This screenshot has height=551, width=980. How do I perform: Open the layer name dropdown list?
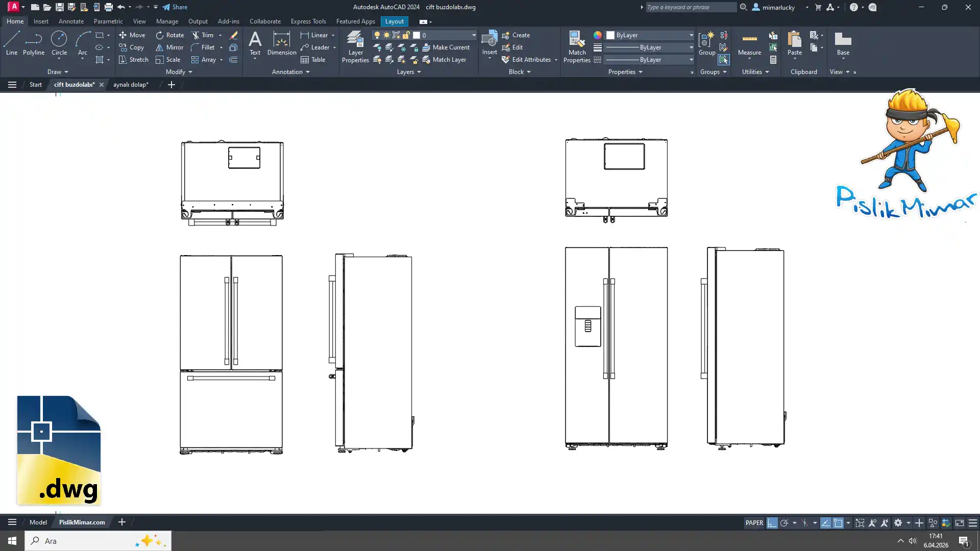[x=474, y=35]
